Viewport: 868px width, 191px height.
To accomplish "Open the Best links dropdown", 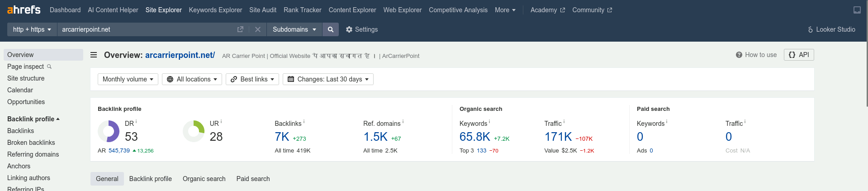I will [x=252, y=79].
